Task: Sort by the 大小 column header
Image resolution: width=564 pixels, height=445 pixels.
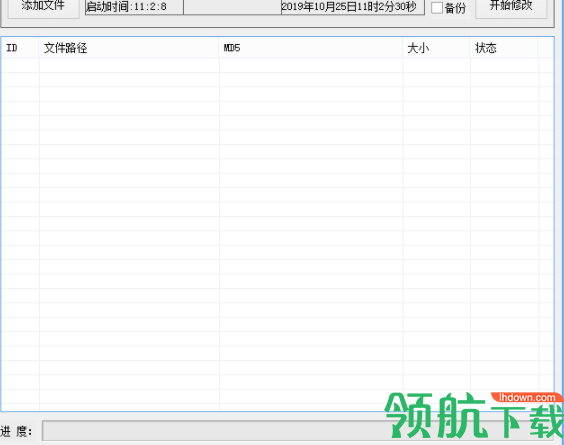Action: tap(436, 48)
